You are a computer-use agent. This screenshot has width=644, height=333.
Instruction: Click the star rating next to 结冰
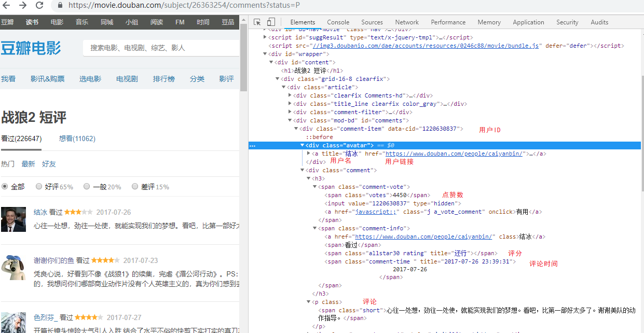tap(78, 212)
